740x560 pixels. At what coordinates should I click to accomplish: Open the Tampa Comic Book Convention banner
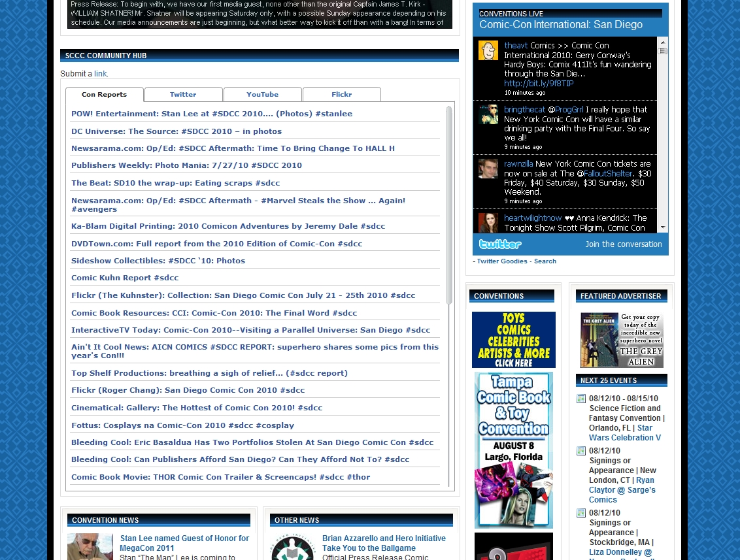513,450
